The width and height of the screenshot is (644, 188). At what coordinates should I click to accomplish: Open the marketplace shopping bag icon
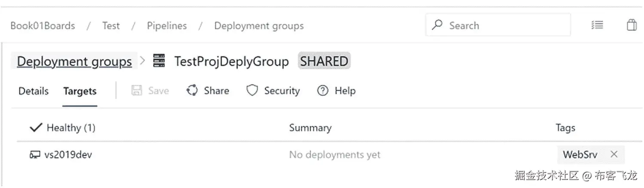[x=631, y=25]
